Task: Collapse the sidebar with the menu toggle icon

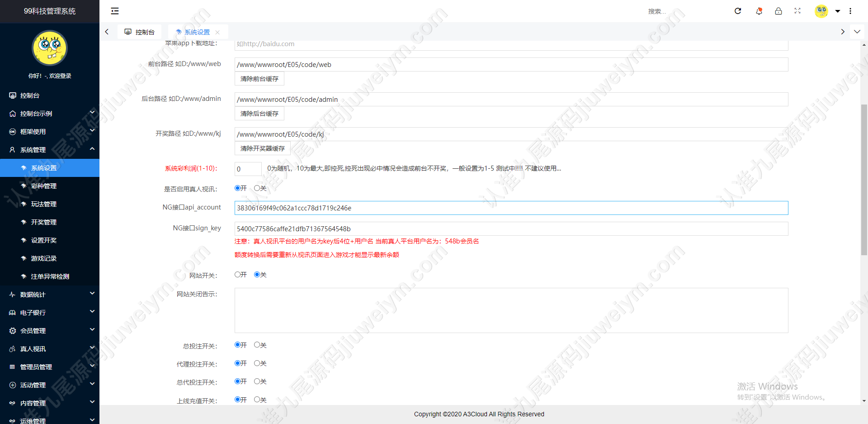Action: tap(115, 11)
